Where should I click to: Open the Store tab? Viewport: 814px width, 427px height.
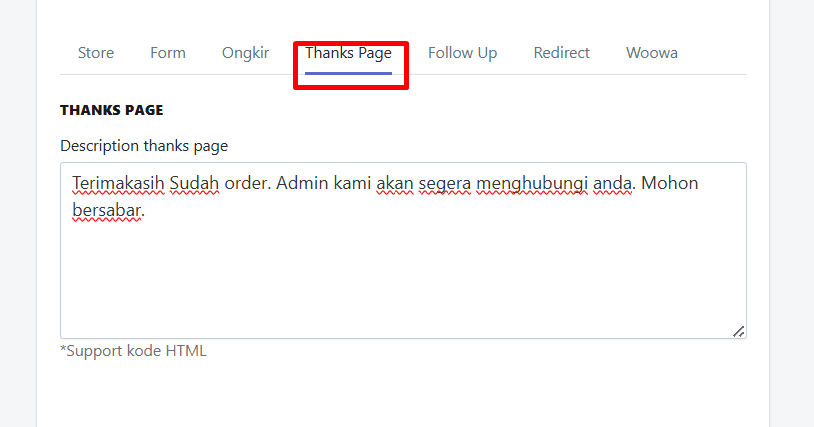(x=96, y=53)
